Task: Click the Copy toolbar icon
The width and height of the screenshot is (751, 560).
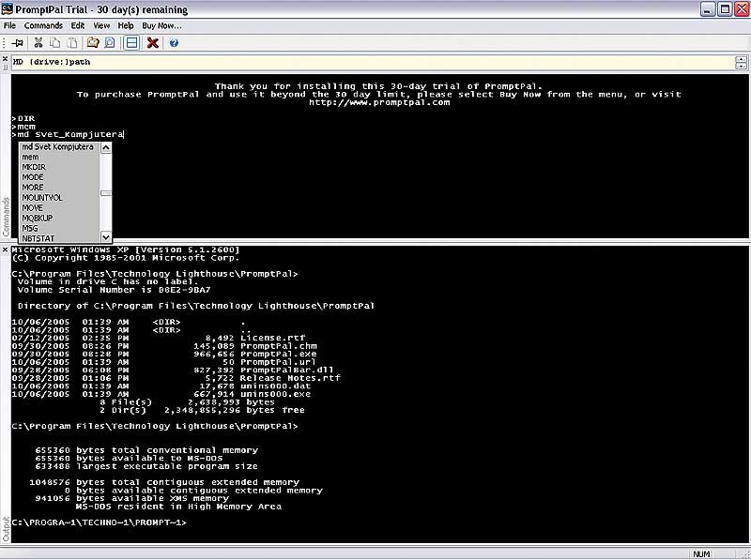Action: coord(55,43)
